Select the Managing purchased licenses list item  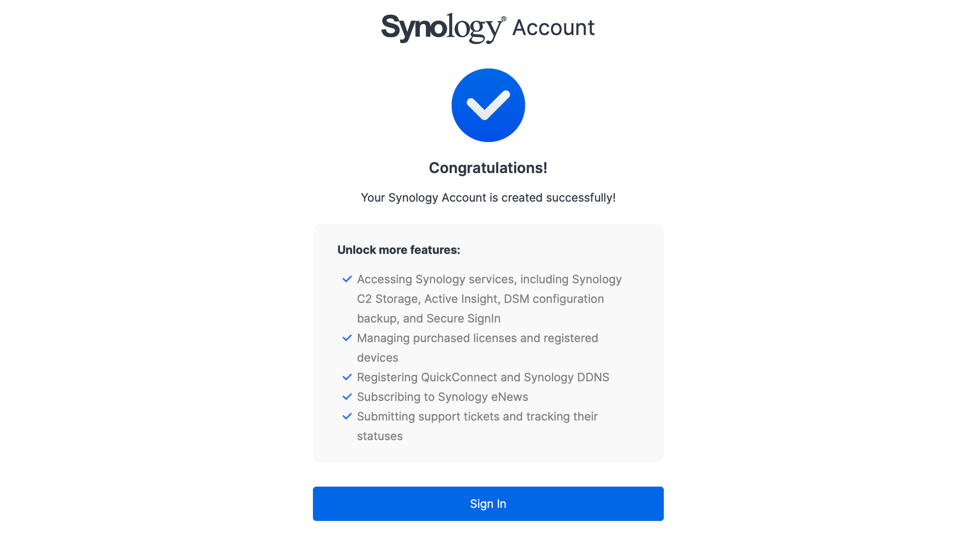[x=478, y=348]
